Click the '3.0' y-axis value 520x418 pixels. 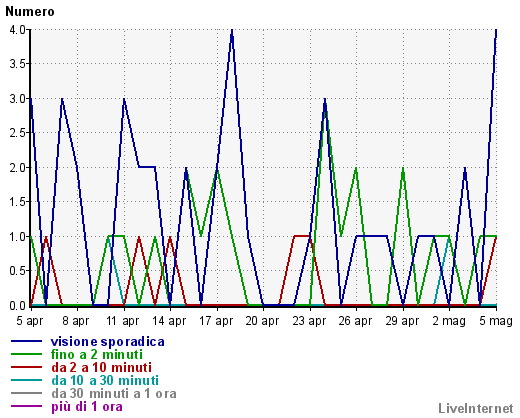[x=17, y=99]
